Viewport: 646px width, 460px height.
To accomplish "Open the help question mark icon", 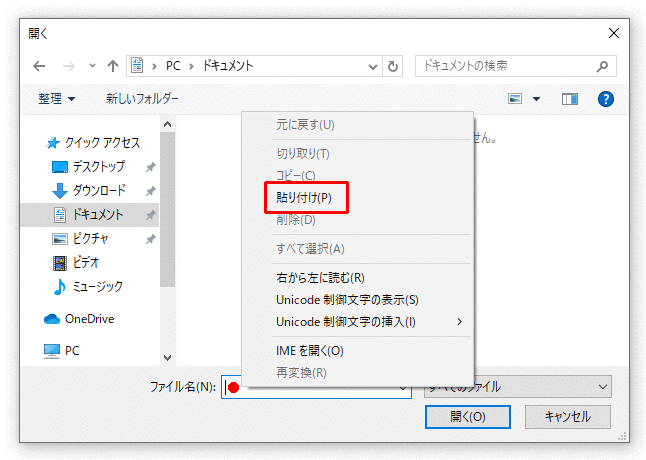I will (605, 99).
